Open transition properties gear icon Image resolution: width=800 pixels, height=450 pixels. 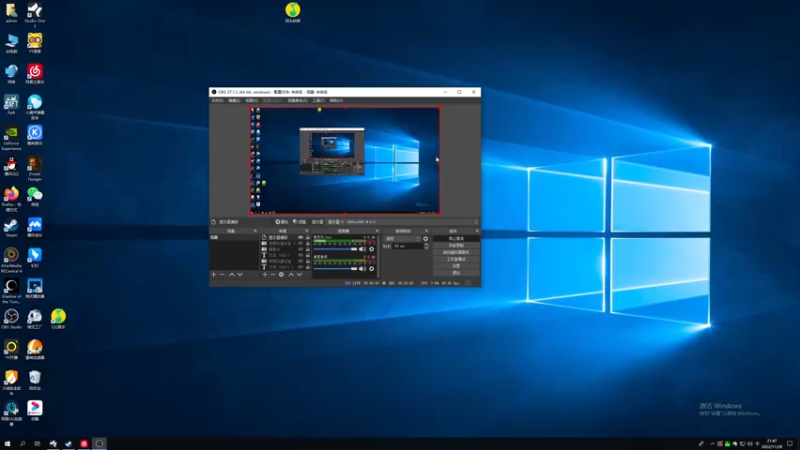point(426,239)
